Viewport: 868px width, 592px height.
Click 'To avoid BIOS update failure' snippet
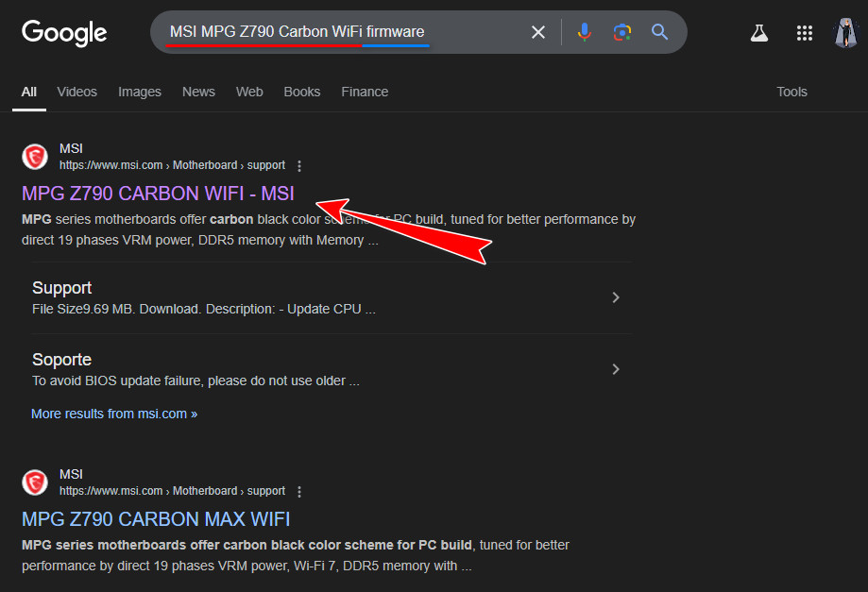point(196,381)
